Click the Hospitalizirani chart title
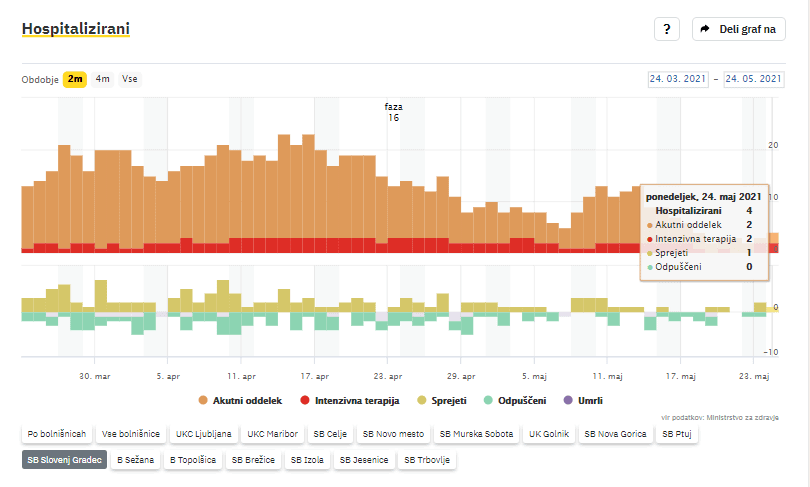 pos(76,29)
